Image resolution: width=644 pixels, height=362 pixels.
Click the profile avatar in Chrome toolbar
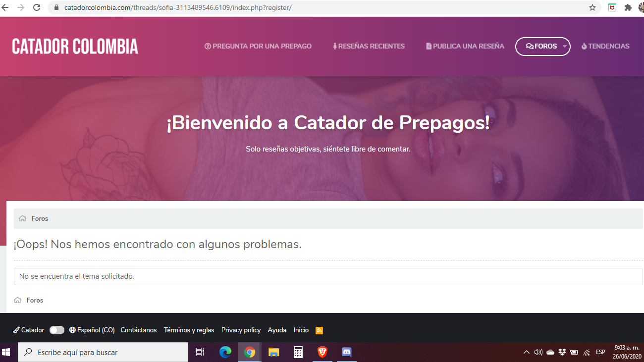point(641,7)
